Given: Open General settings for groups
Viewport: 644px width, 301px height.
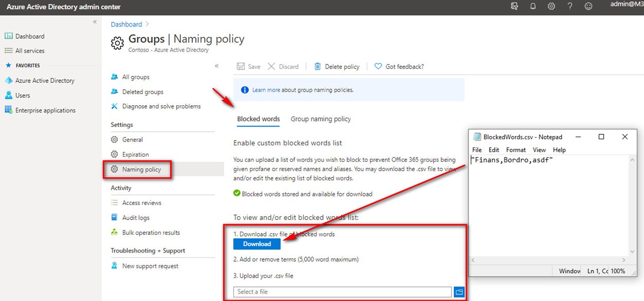Looking at the screenshot, I should (132, 140).
